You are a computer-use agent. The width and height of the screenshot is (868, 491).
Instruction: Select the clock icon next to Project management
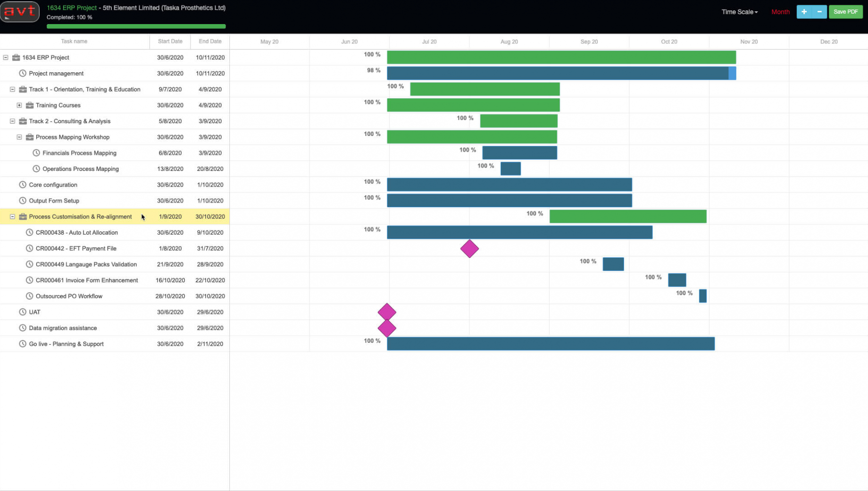22,73
